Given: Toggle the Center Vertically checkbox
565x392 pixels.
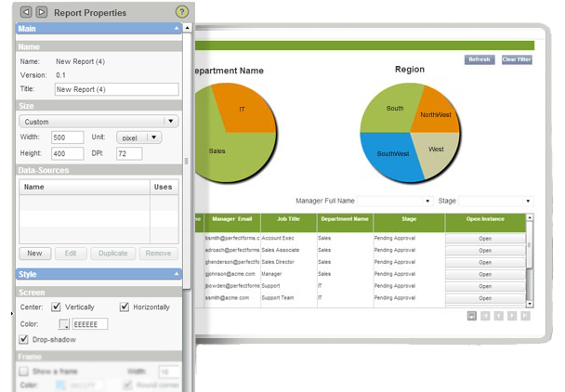Looking at the screenshot, I should point(56,307).
